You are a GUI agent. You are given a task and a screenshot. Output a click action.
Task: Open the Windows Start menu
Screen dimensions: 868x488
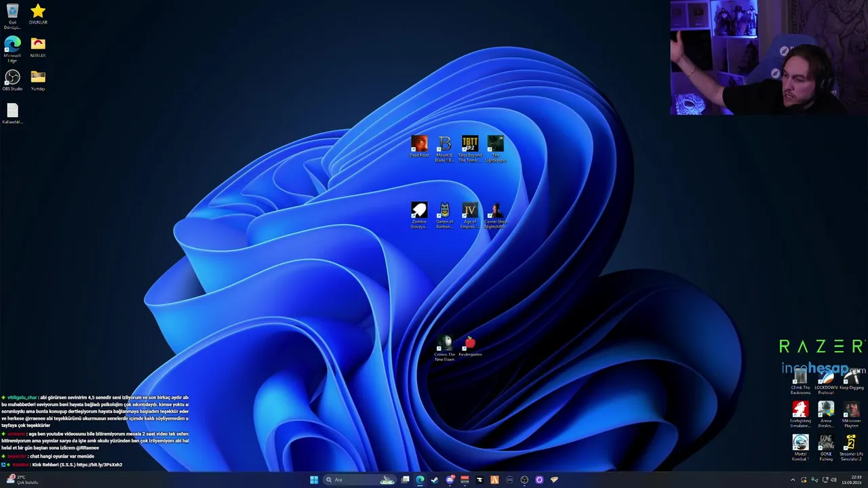314,480
